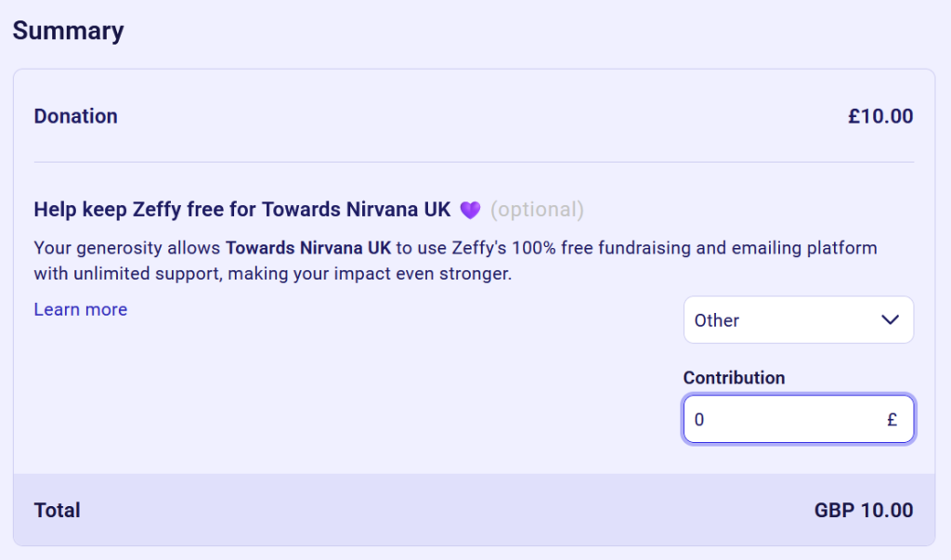
Task: Click the GBP 10.00 total amount
Action: 863,510
